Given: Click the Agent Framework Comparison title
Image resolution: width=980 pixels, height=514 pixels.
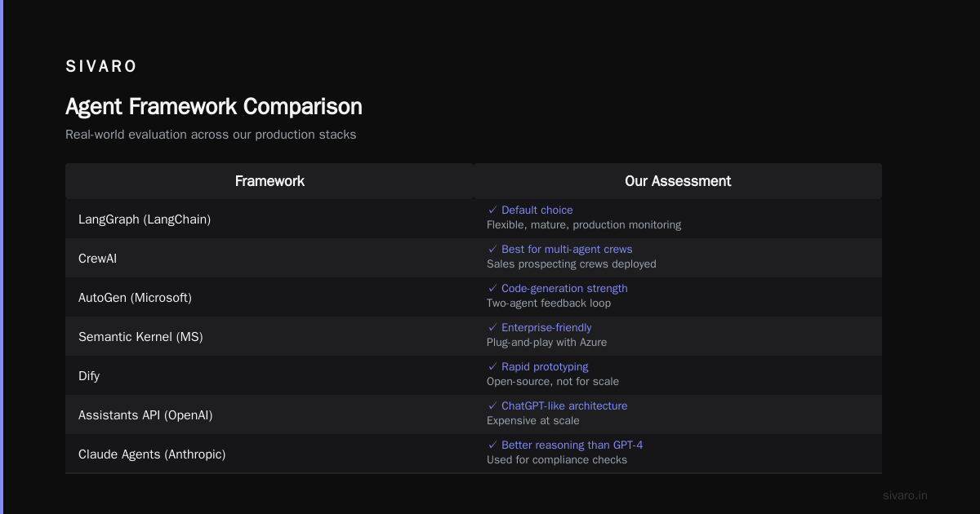Looking at the screenshot, I should coord(214,107).
